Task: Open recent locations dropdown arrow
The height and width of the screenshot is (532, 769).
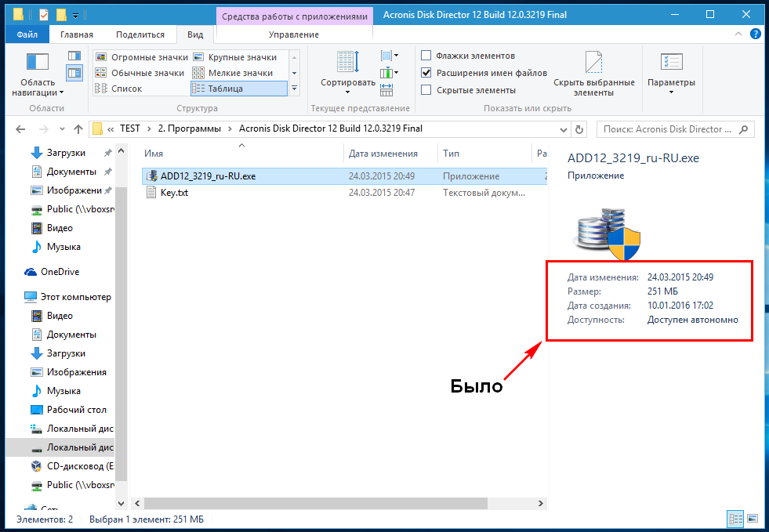Action: coord(62,129)
